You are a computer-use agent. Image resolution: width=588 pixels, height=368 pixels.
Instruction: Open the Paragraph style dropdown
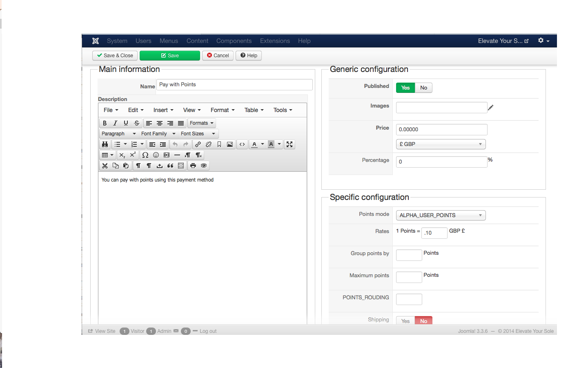click(119, 134)
